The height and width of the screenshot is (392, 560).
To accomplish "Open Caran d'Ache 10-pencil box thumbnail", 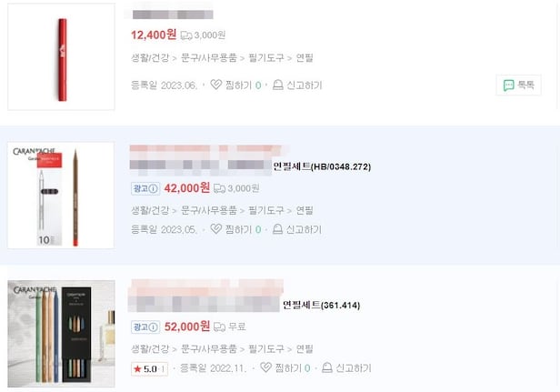I will [x=61, y=196].
